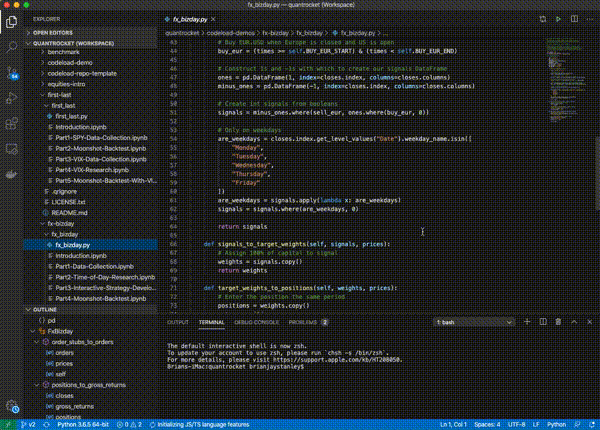Open the Extensions view

coord(12,122)
